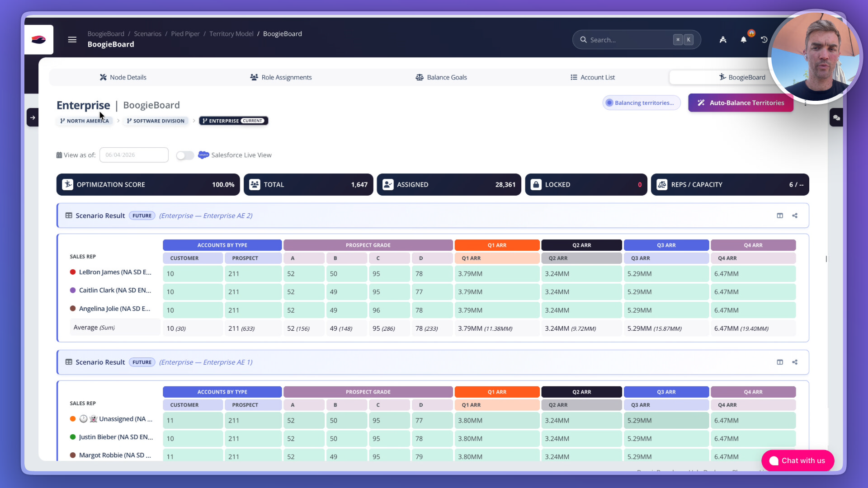Click the first table's mauve Q4 ARR header
Screen dimensions: 868x488
coord(753,245)
